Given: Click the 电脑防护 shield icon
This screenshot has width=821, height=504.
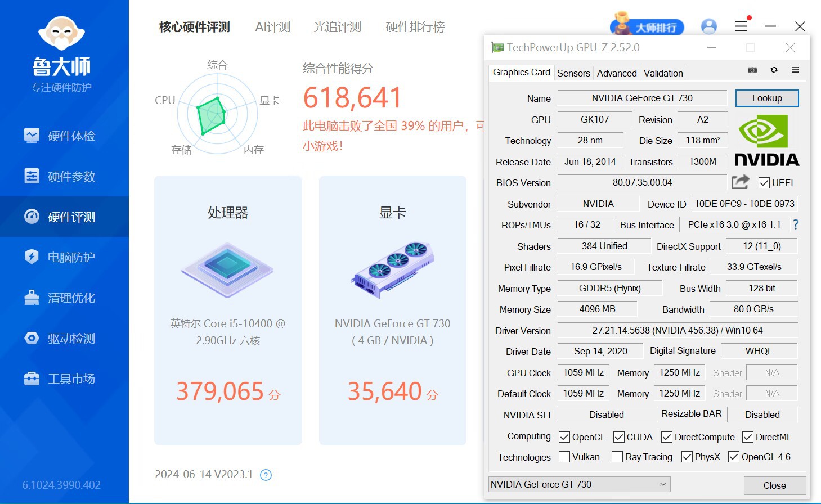Looking at the screenshot, I should tap(32, 257).
